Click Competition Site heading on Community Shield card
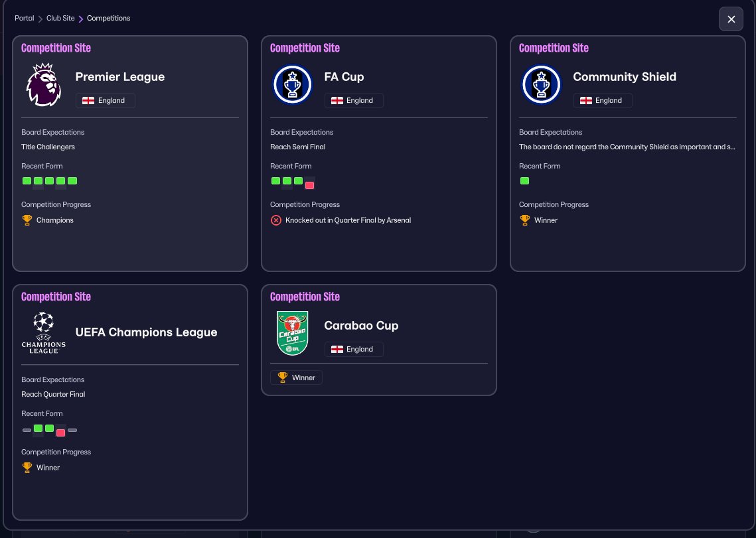The image size is (756, 538). pyautogui.click(x=554, y=48)
